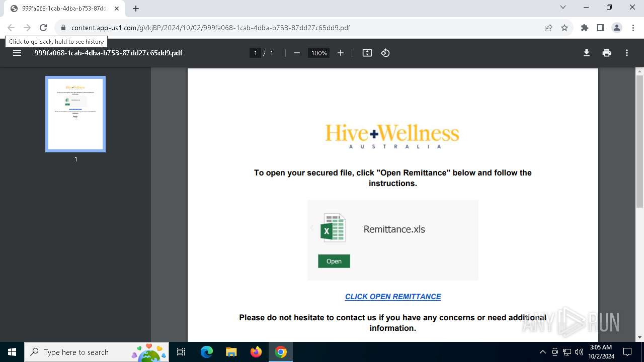The image size is (644, 362).
Task: Click the Chrome taskbar icon
Action: click(281, 352)
